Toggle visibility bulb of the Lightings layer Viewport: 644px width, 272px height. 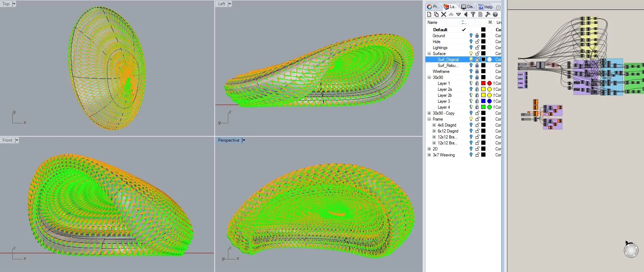tap(471, 48)
